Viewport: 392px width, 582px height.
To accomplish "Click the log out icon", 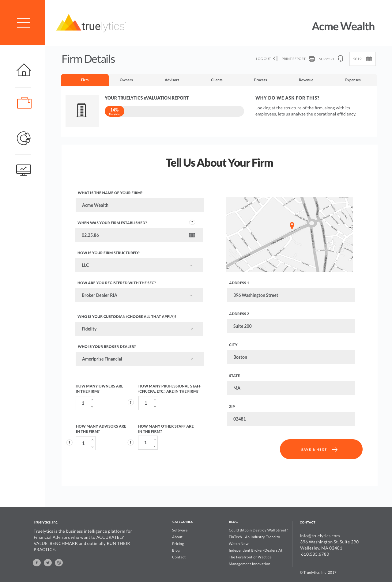I will [275, 59].
